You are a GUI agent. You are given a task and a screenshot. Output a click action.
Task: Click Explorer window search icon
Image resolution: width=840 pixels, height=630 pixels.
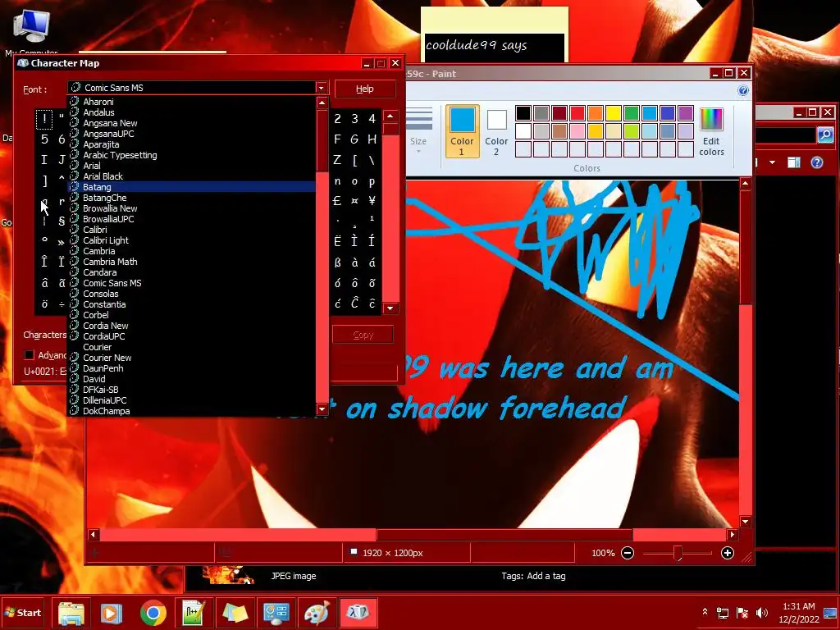(x=825, y=135)
